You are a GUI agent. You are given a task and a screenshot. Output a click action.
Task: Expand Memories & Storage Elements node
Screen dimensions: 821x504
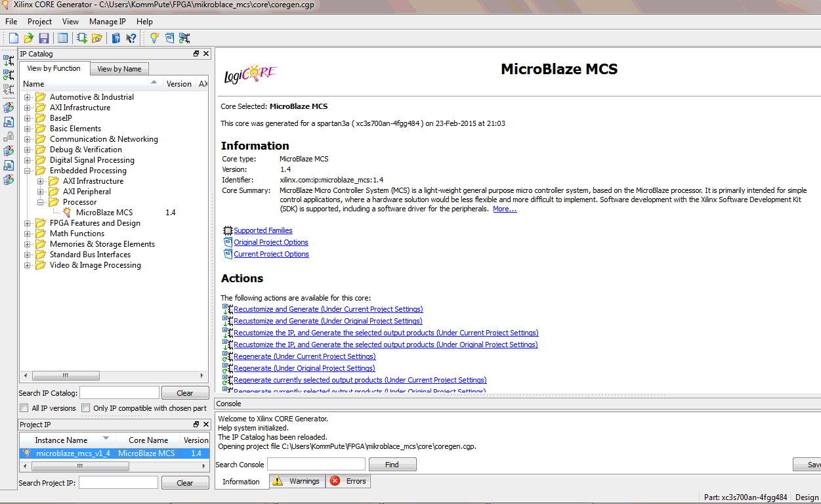[x=28, y=244]
